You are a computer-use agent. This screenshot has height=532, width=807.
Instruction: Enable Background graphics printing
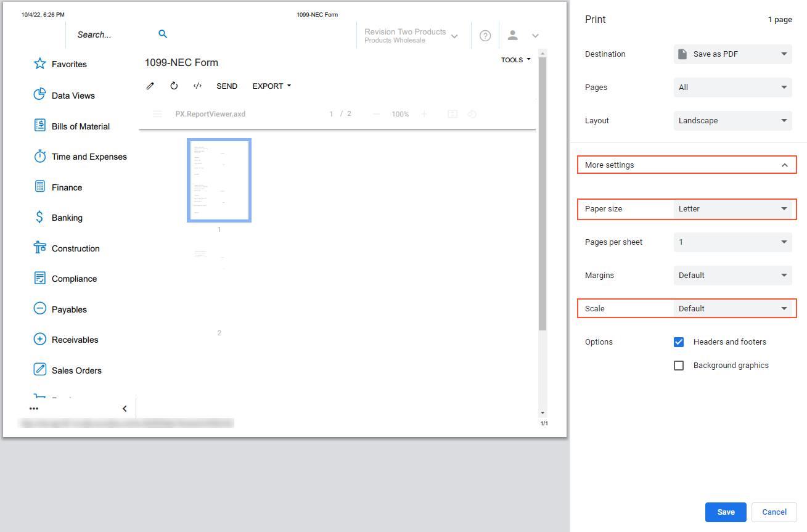coord(678,365)
